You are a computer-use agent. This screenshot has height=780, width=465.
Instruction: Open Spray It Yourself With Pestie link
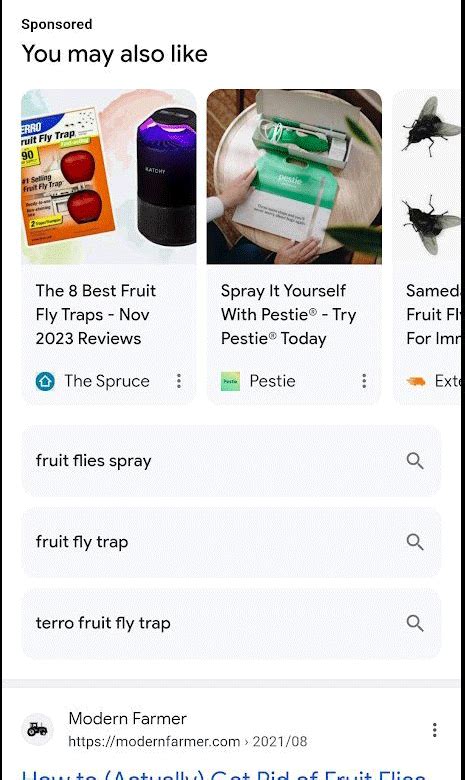coord(288,314)
